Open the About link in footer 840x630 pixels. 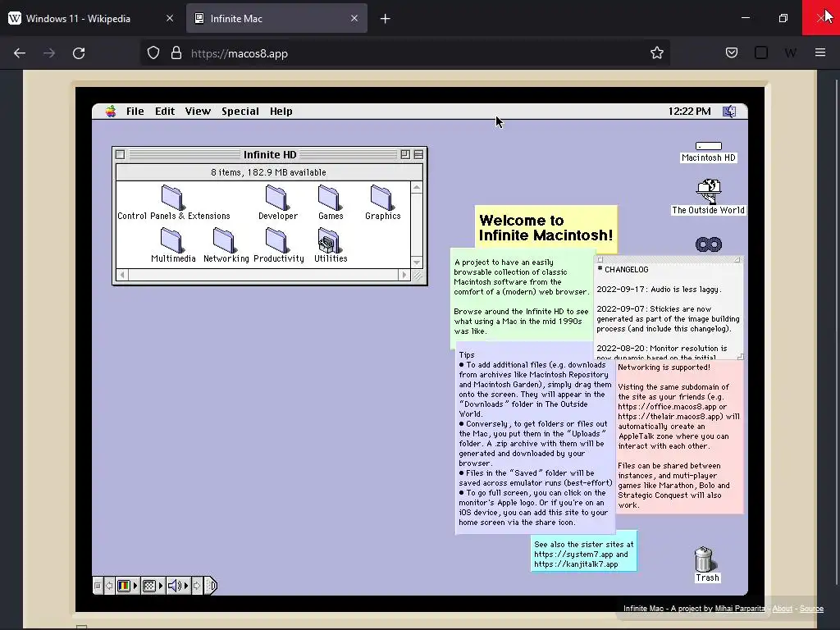[782, 609]
